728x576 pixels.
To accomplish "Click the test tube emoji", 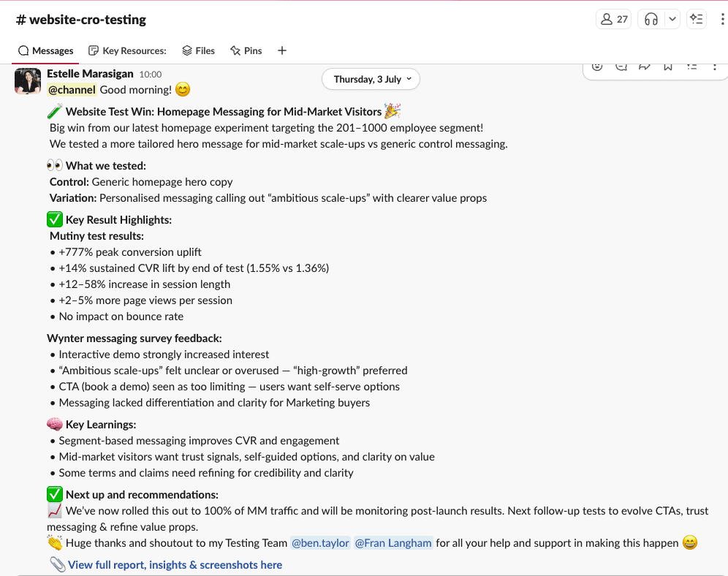I will 54,111.
